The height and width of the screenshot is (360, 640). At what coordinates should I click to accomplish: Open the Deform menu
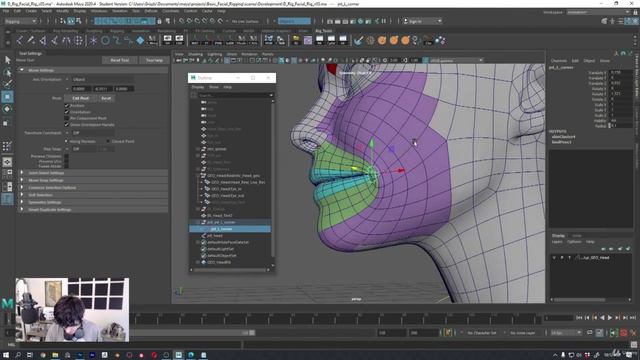[x=151, y=11]
